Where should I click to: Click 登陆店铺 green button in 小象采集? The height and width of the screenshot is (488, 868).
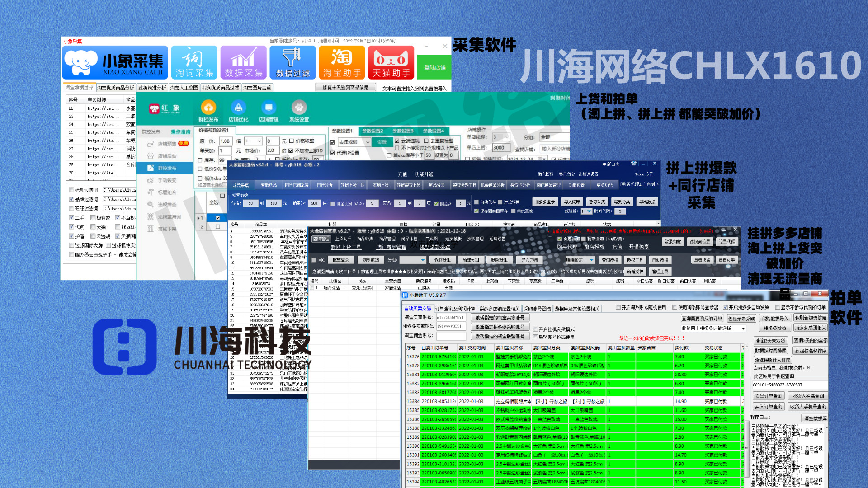click(x=434, y=67)
